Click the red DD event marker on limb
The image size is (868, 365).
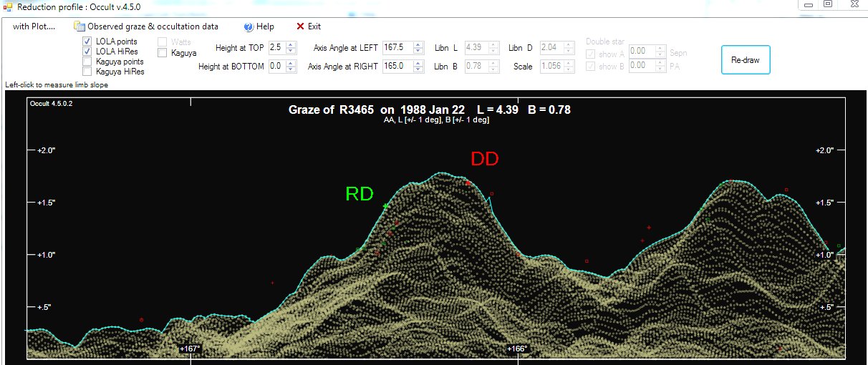pyautogui.click(x=468, y=183)
